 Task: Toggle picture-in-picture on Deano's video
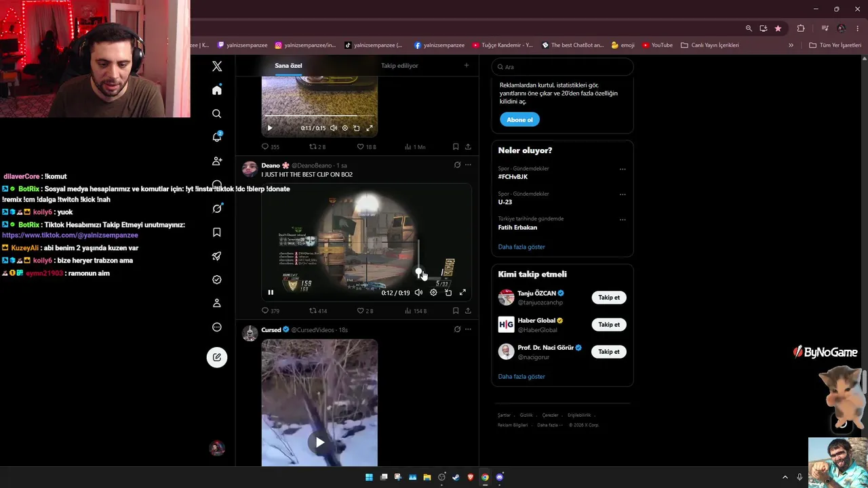click(x=448, y=293)
